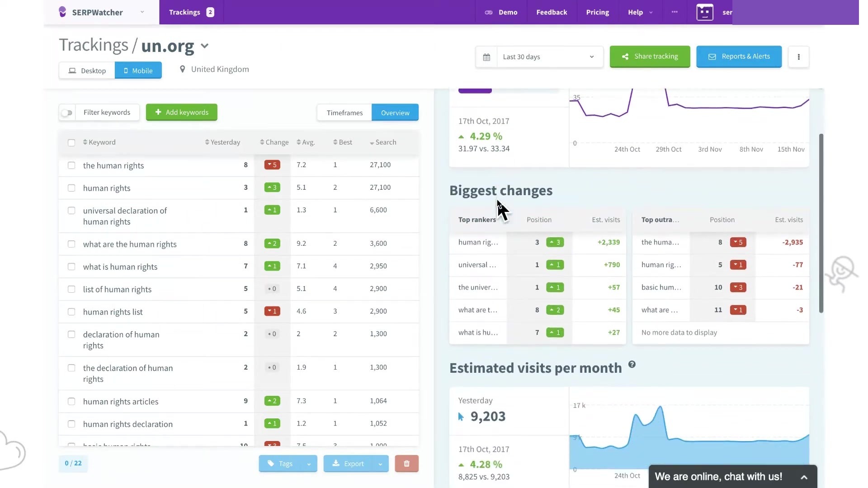The image size is (868, 488).
Task: Open the calendar date picker icon
Action: [486, 57]
